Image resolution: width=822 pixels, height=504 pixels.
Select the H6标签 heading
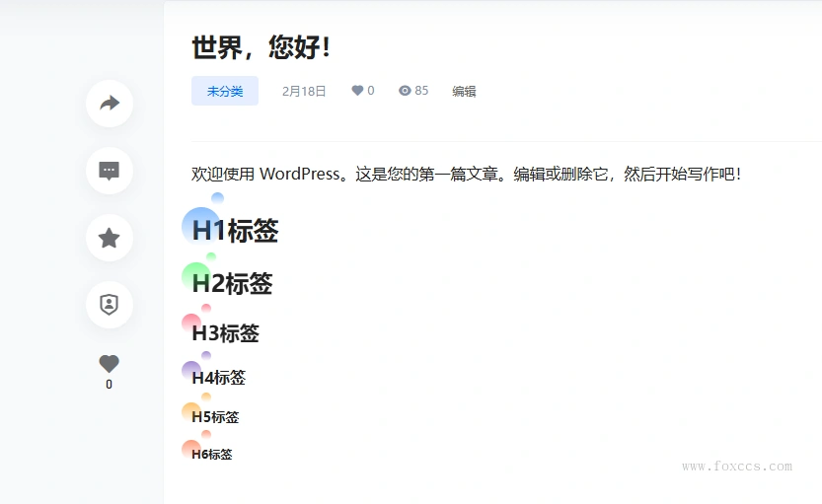click(x=212, y=455)
